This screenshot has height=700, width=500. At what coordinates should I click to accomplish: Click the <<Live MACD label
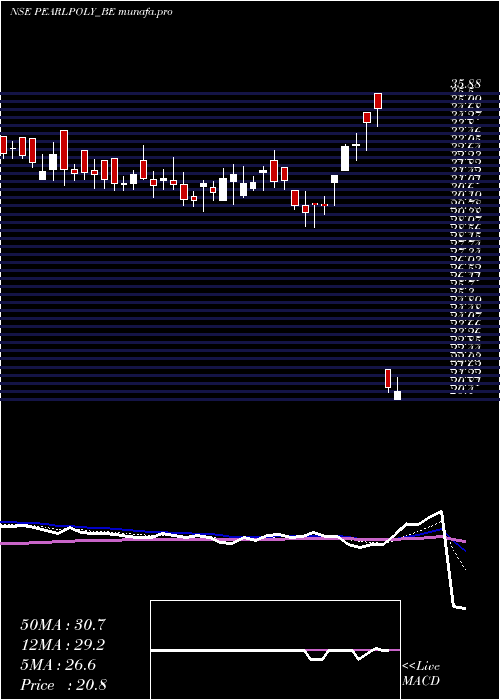pos(421,674)
